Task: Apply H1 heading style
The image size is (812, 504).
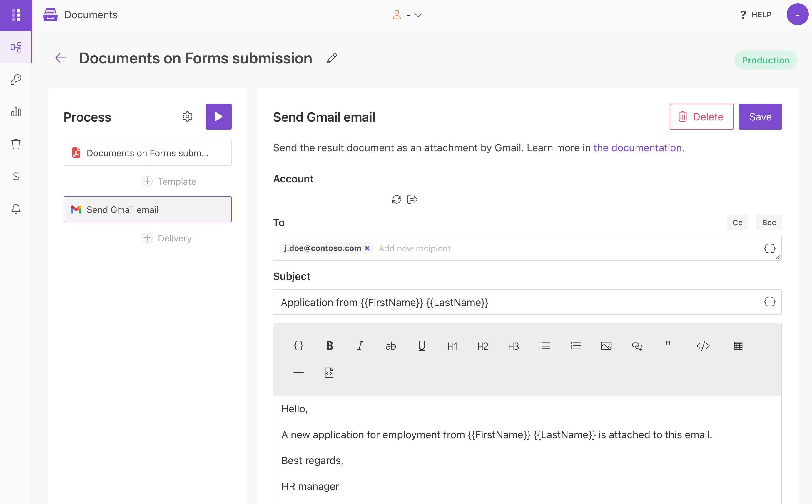Action: coord(452,346)
